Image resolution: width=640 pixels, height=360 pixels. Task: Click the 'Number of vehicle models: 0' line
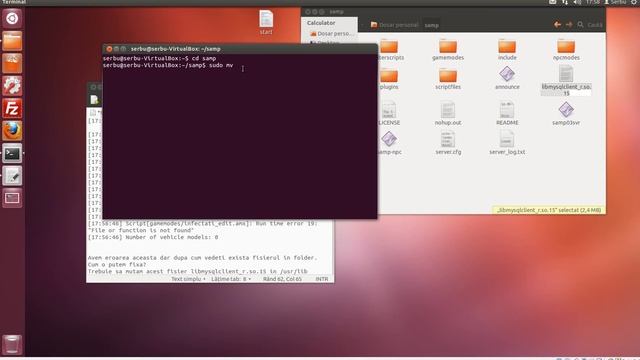[153, 237]
